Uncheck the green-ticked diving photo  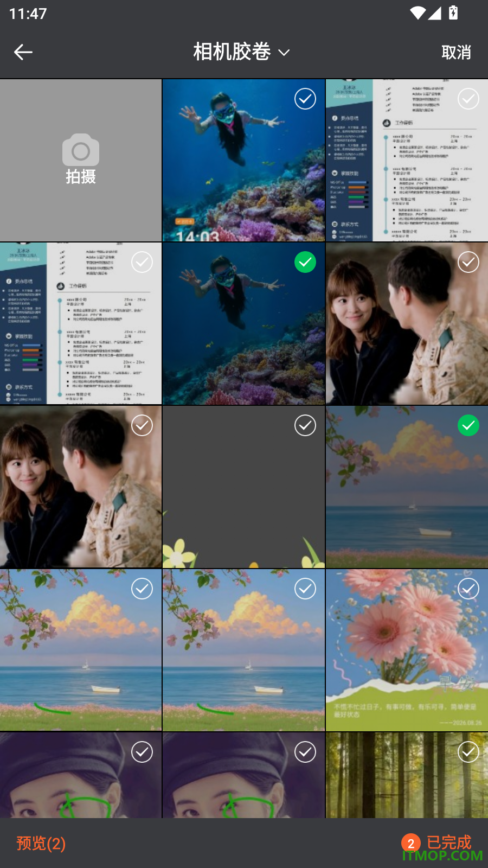[x=305, y=262]
